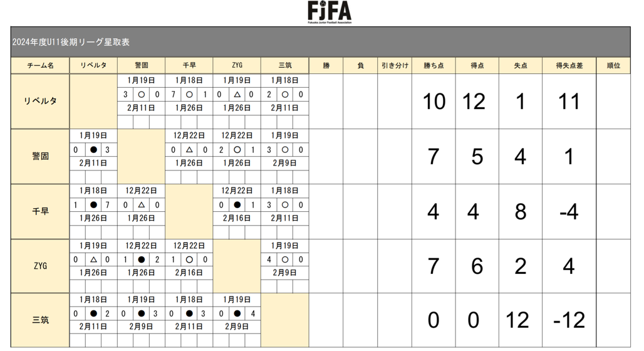Select the リベルタ row label
The width and height of the screenshot is (644, 351).
point(40,101)
